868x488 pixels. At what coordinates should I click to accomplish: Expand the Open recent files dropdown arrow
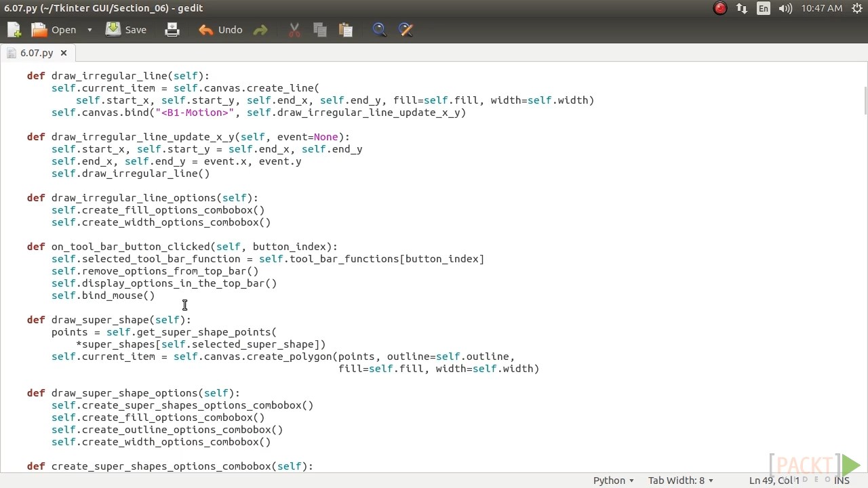pos(90,30)
